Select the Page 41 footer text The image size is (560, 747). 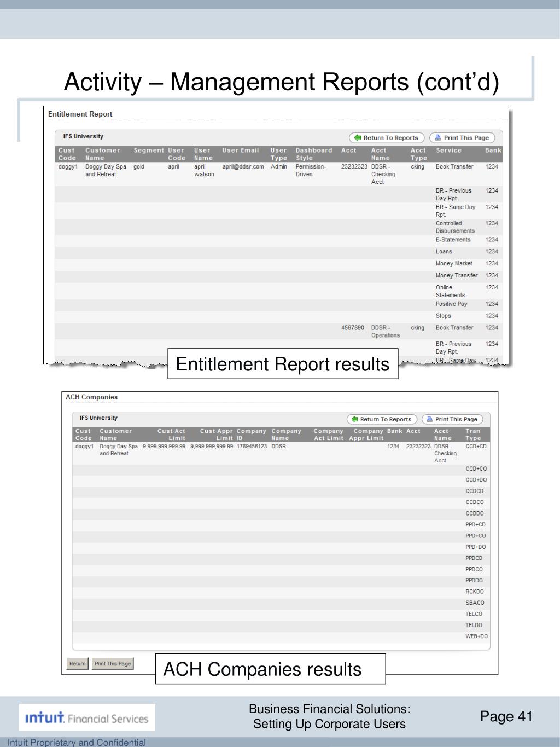(x=506, y=717)
